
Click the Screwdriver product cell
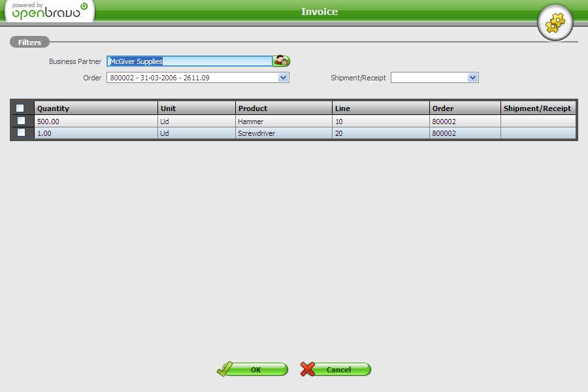(284, 133)
